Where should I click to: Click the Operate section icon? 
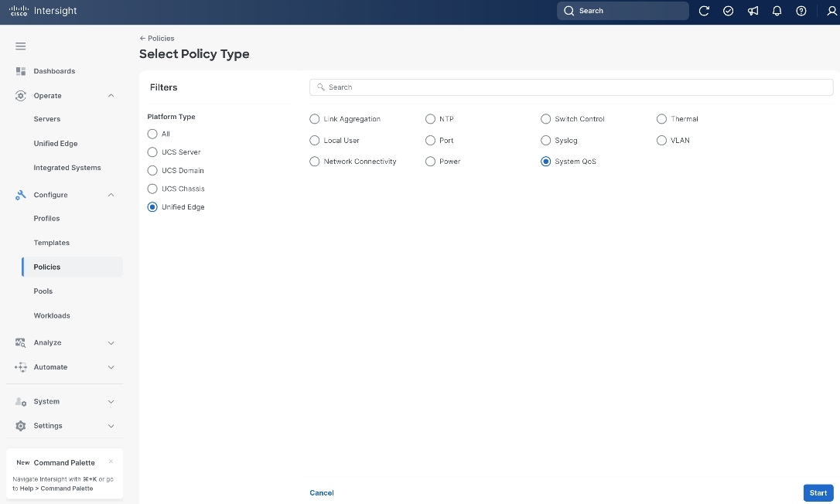21,96
